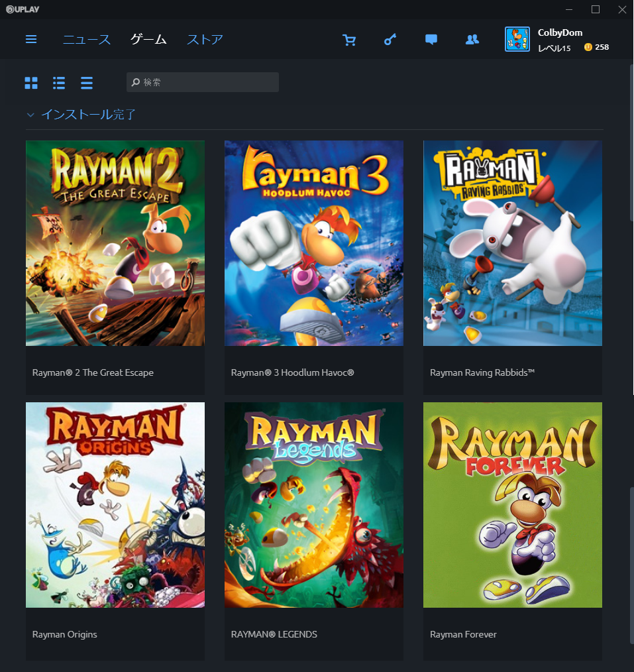Open the shopping cart

pyautogui.click(x=349, y=40)
